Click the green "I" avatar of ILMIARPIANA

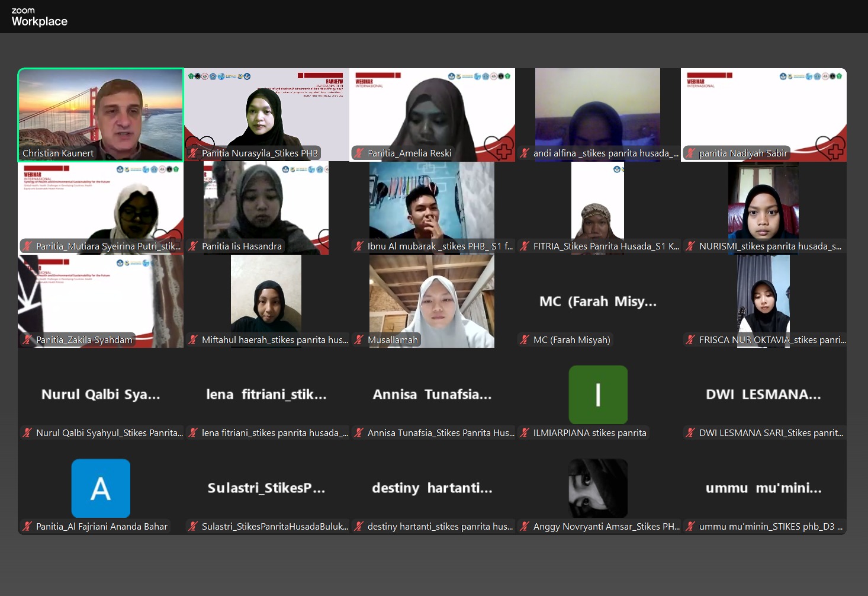(597, 395)
